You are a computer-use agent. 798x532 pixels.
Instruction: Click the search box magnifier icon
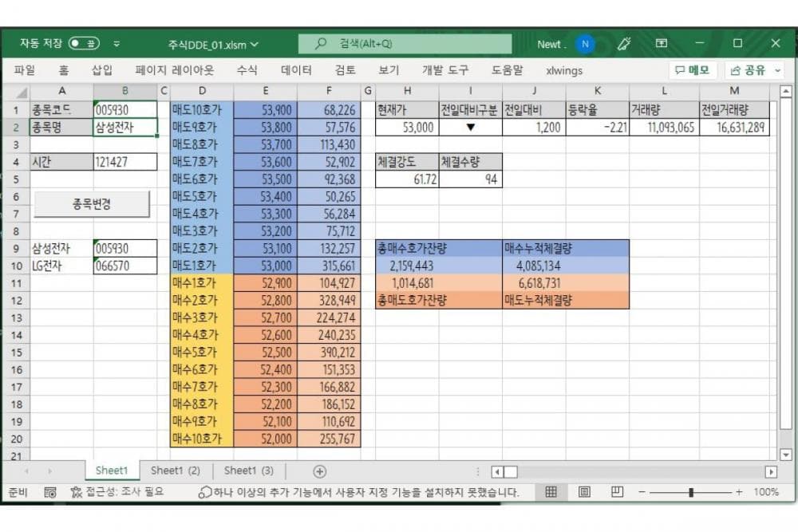[x=321, y=44]
